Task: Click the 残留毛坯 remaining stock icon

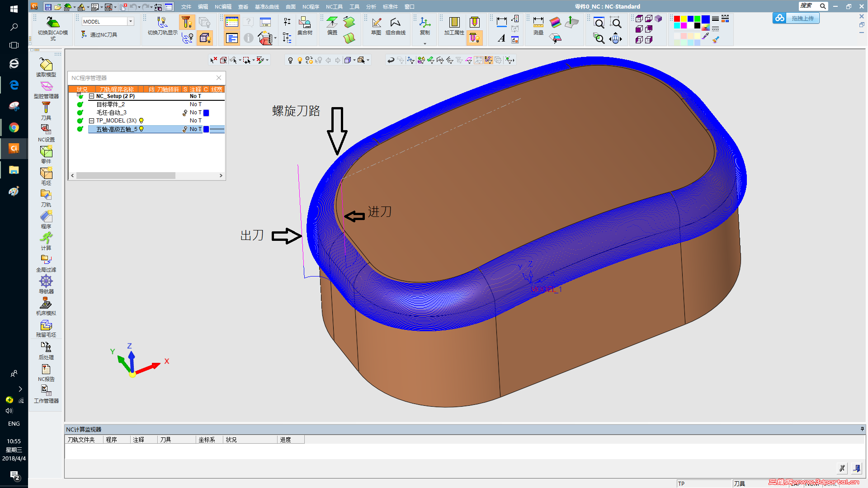Action: coord(46,325)
